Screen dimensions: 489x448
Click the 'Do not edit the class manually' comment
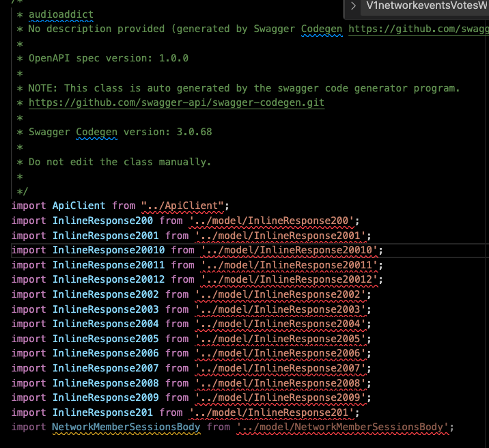point(120,162)
